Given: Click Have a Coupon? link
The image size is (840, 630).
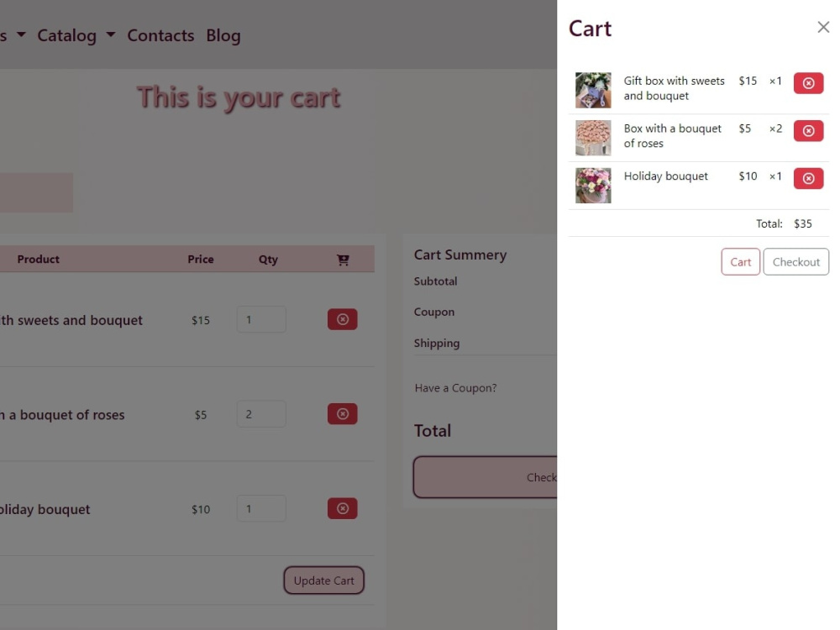Looking at the screenshot, I should (x=455, y=388).
